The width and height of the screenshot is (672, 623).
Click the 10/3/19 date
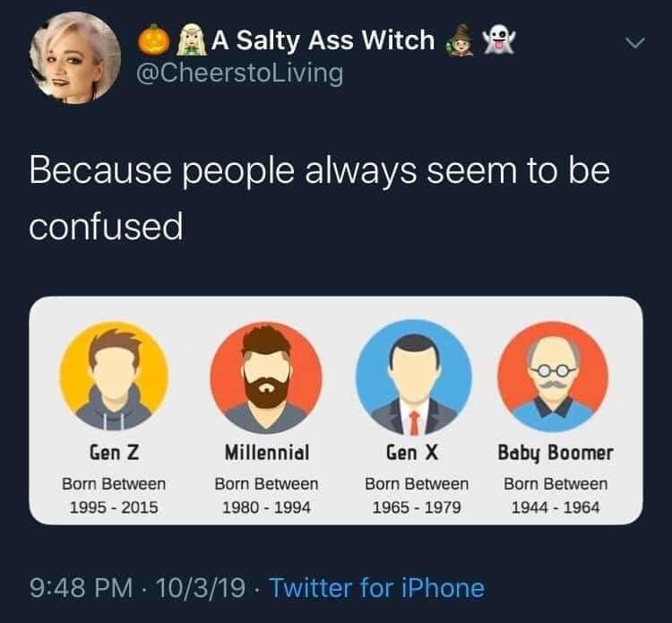201,588
